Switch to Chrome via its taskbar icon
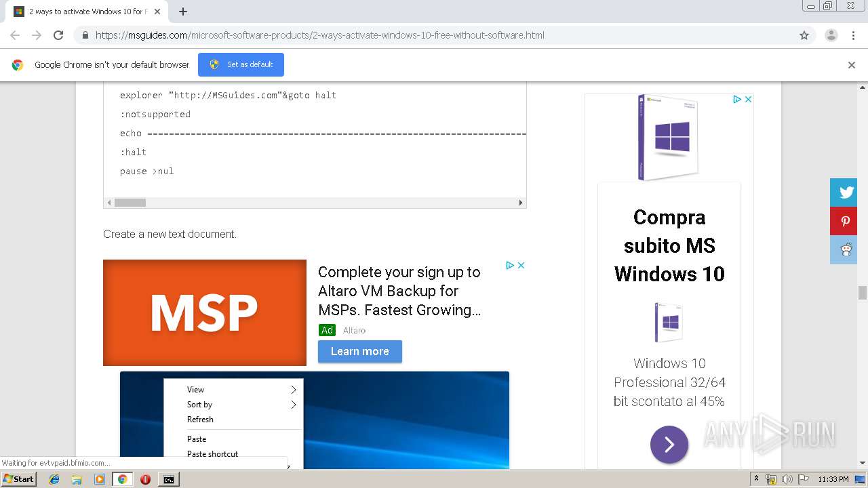 (122, 479)
